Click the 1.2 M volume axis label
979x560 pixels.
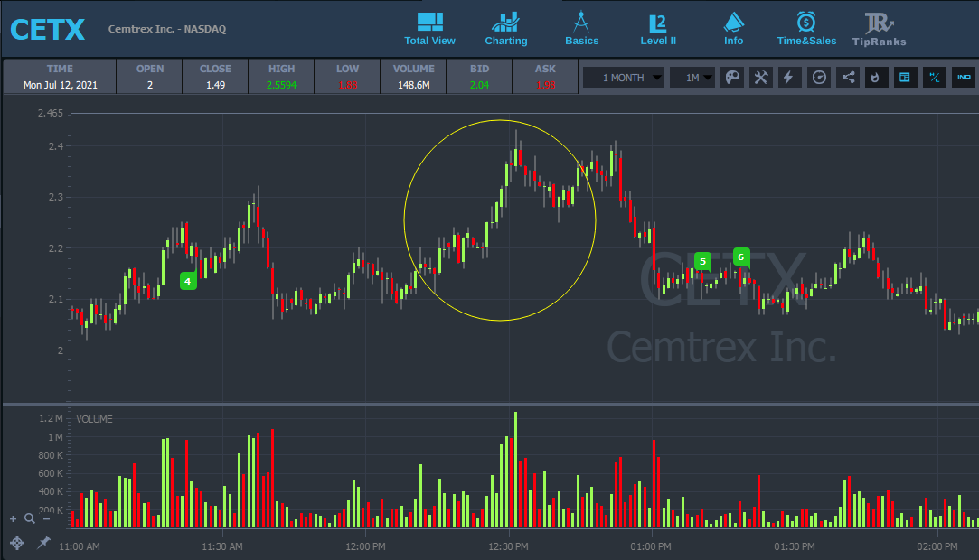51,418
